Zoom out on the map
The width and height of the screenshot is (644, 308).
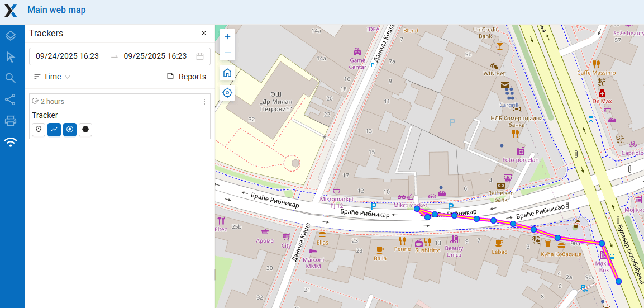[227, 53]
